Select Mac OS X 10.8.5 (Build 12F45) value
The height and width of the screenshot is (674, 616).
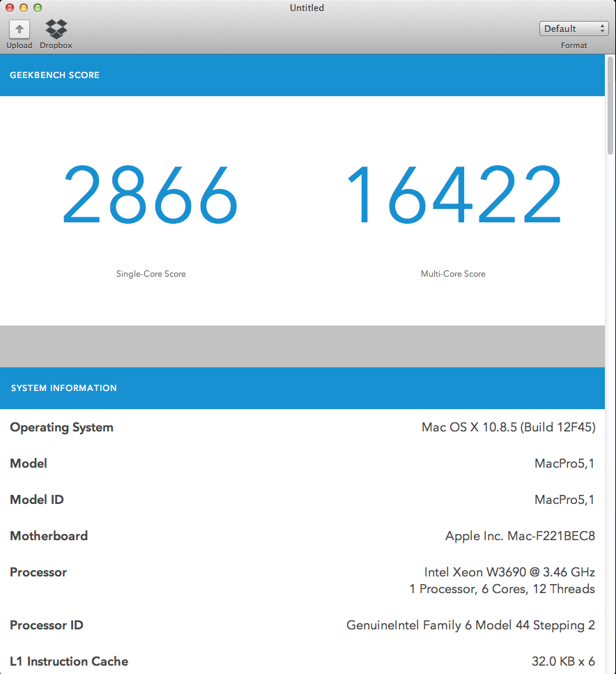tap(509, 427)
